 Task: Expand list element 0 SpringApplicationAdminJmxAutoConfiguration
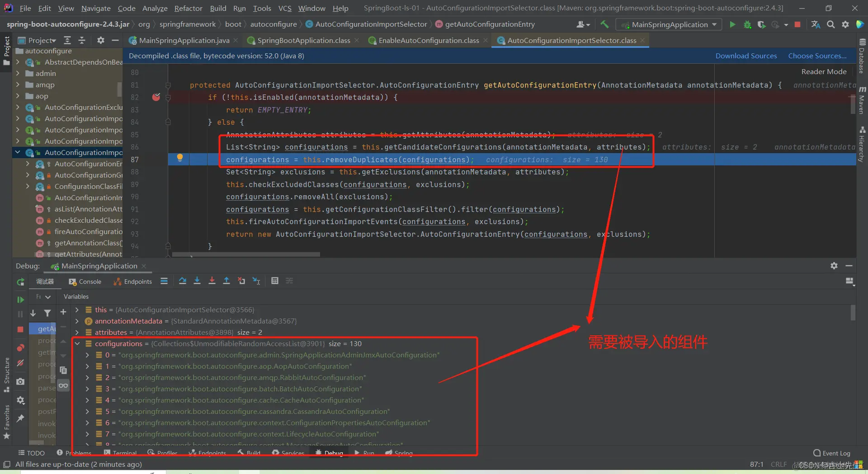[x=87, y=355]
